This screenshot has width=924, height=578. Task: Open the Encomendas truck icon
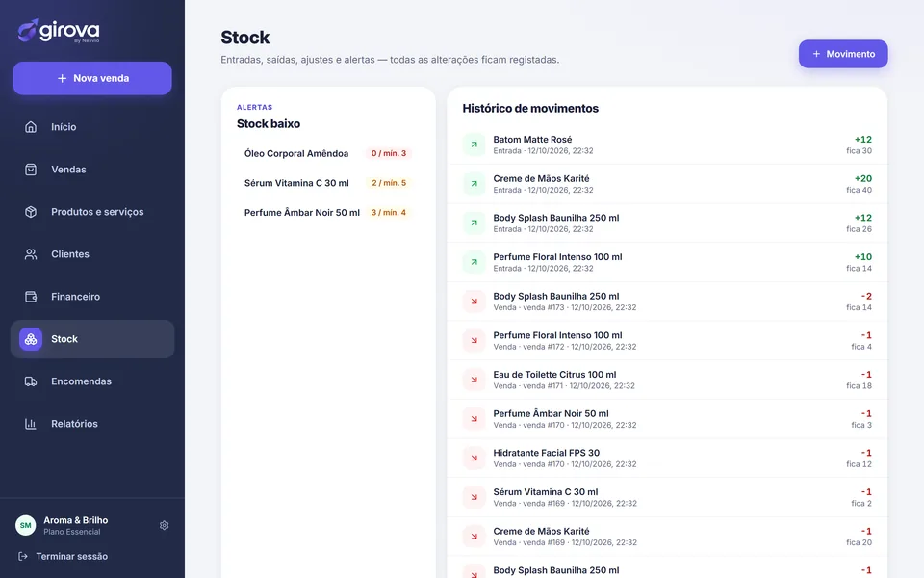pyautogui.click(x=31, y=381)
